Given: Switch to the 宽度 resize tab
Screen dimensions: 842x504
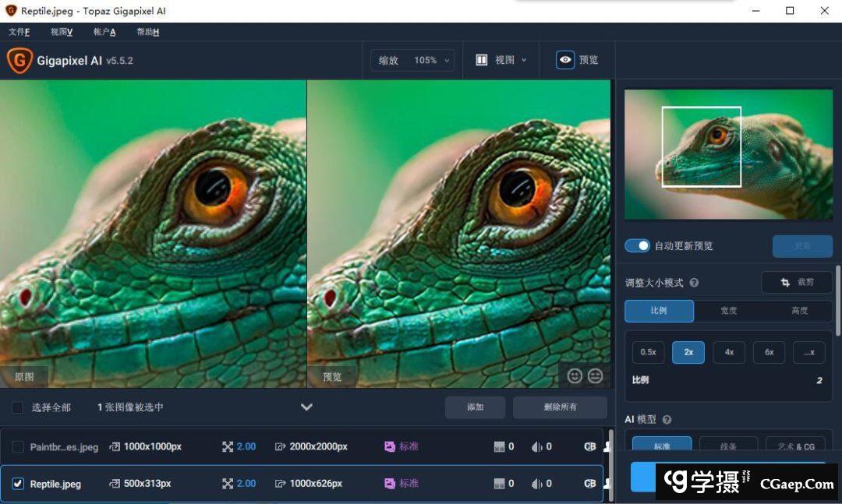Looking at the screenshot, I should click(728, 311).
